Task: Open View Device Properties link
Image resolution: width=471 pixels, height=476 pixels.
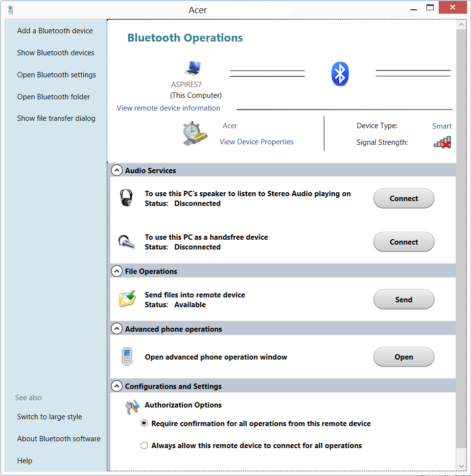Action: coord(257,142)
